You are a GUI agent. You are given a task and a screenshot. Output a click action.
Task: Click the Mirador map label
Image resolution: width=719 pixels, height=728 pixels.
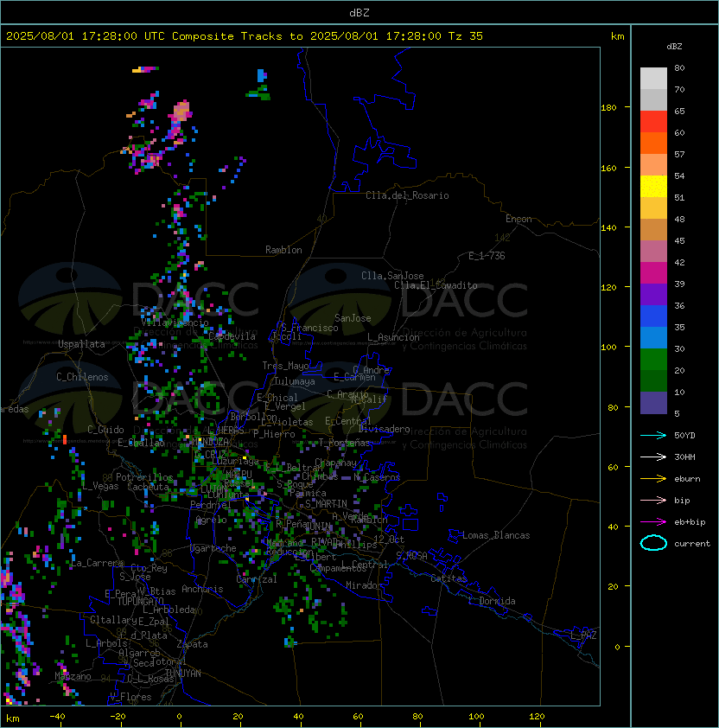[364, 585]
